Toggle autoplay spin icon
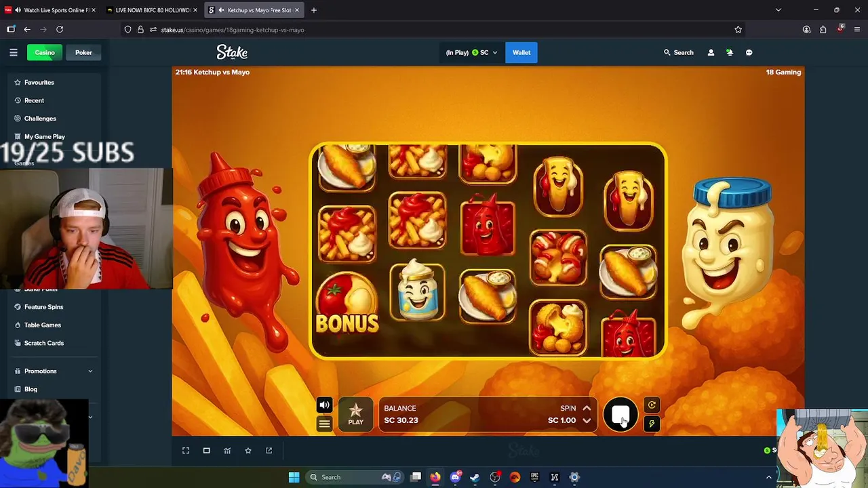Screen dimensions: 868x488 [652, 405]
